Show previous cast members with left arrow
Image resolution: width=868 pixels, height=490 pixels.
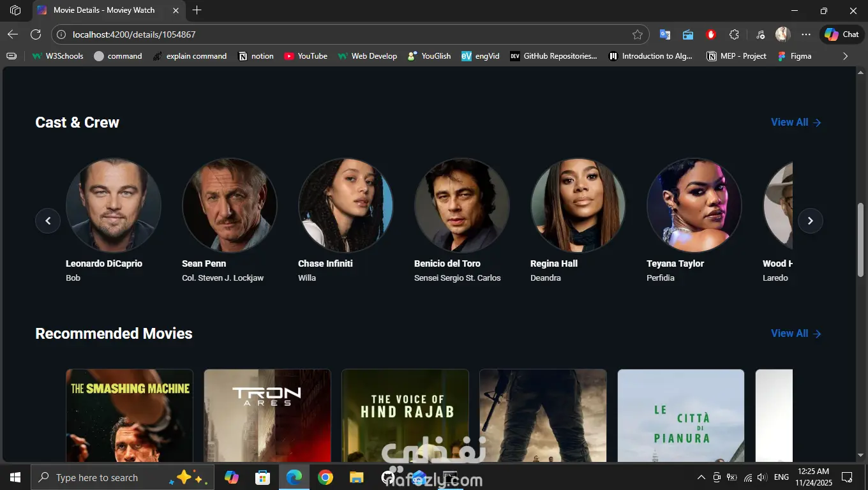(48, 221)
